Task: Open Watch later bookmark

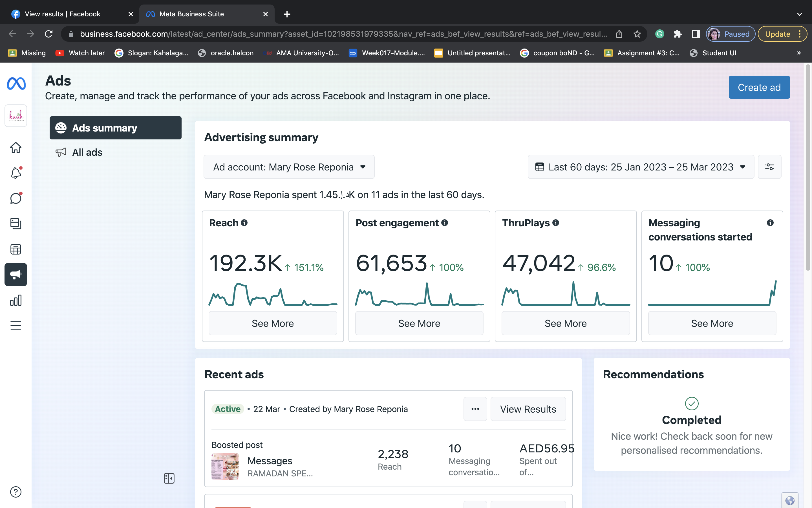Action: [80, 53]
